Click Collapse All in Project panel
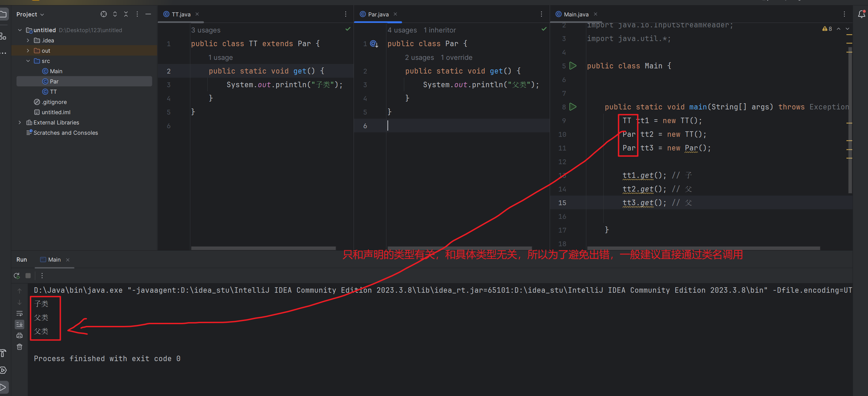The width and height of the screenshot is (868, 396). (x=126, y=14)
